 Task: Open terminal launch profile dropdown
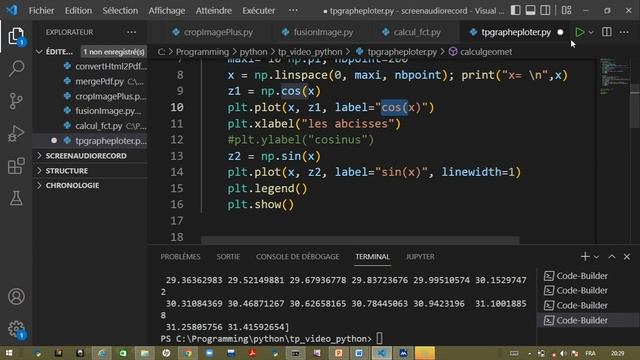596,257
